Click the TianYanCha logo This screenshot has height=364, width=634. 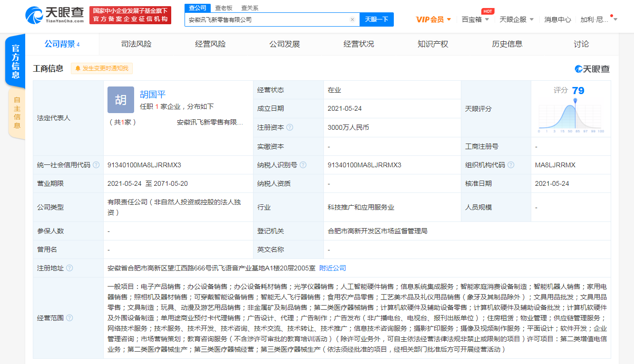[54, 15]
